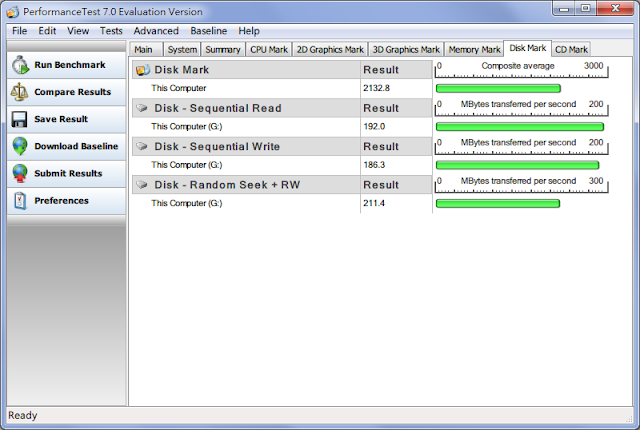
Task: Minimize the PerformanceTest window
Action: pyautogui.click(x=564, y=9)
